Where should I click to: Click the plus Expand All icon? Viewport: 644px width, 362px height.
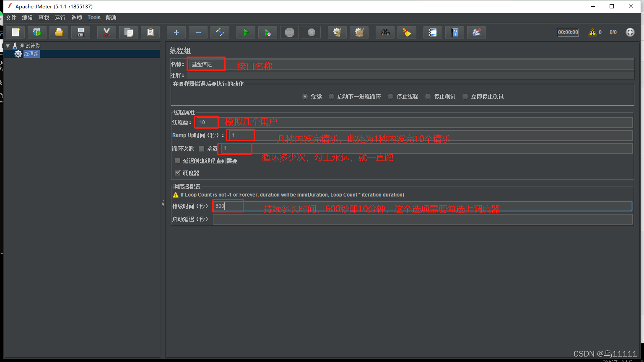[177, 32]
